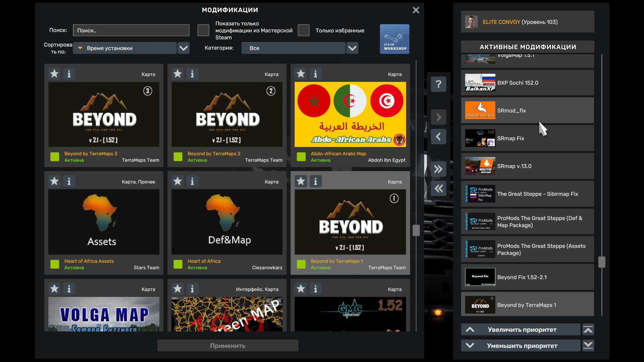Favorite the GMC 1.52 map mod
The height and width of the screenshot is (362, 644).
(x=301, y=289)
